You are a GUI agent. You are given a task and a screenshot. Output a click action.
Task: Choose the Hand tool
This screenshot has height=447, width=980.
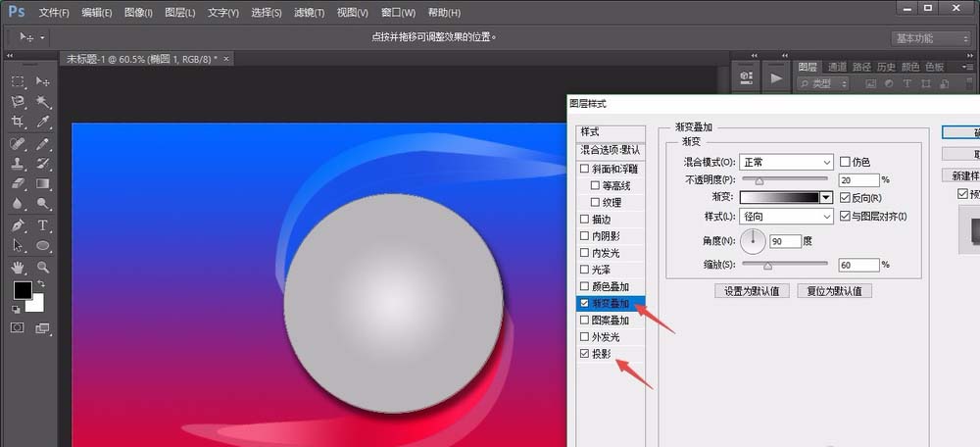click(x=18, y=266)
